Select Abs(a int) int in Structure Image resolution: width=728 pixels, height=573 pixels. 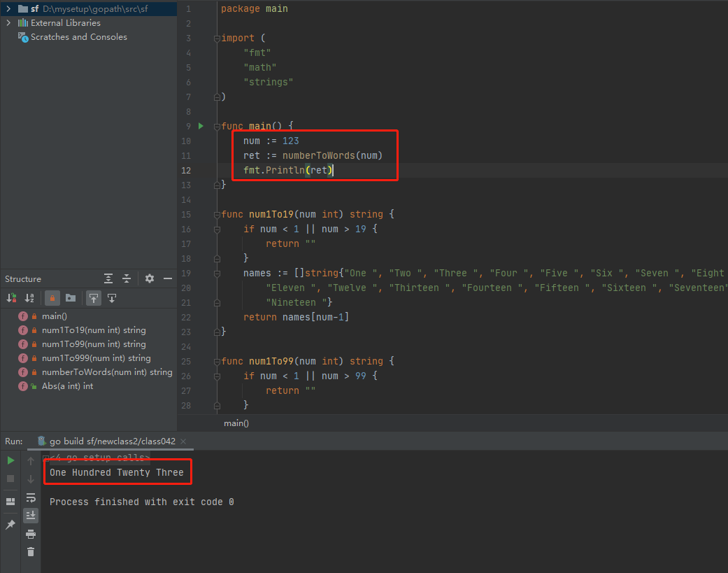pos(67,386)
